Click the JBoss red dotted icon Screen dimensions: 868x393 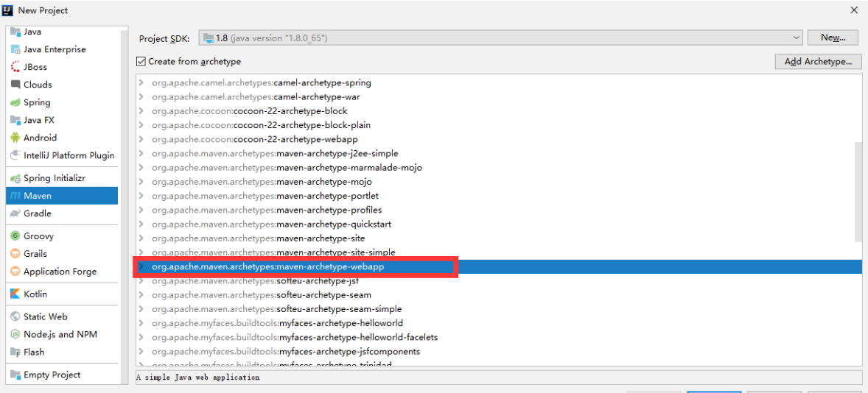click(15, 67)
